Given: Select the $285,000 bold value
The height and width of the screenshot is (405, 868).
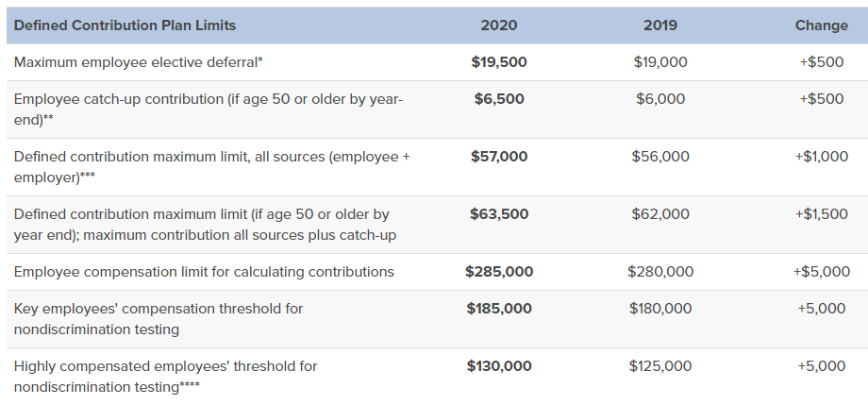Looking at the screenshot, I should point(499,272).
